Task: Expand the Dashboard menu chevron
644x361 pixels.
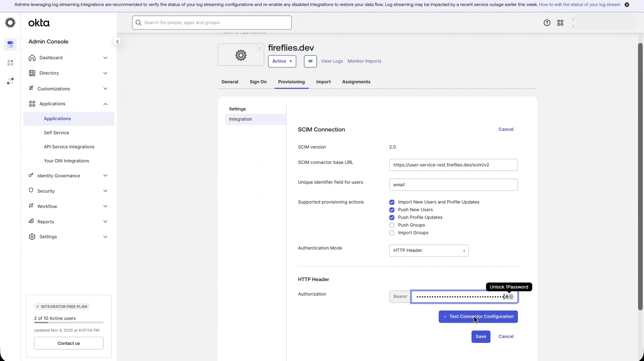Action: point(105,58)
